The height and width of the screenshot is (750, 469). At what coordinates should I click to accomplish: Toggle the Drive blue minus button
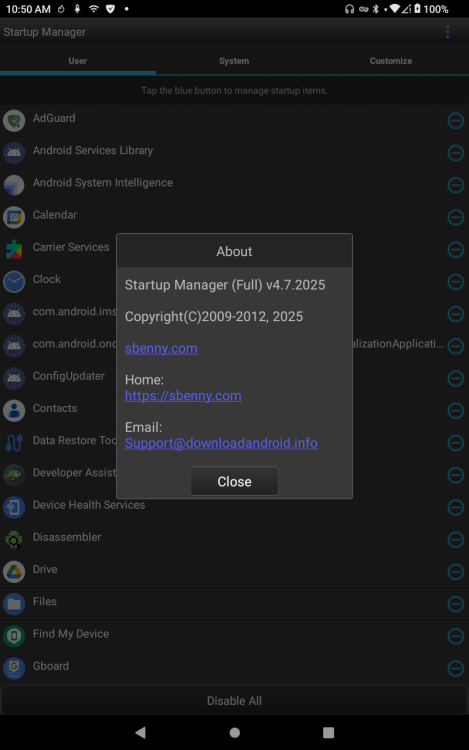tap(456, 572)
